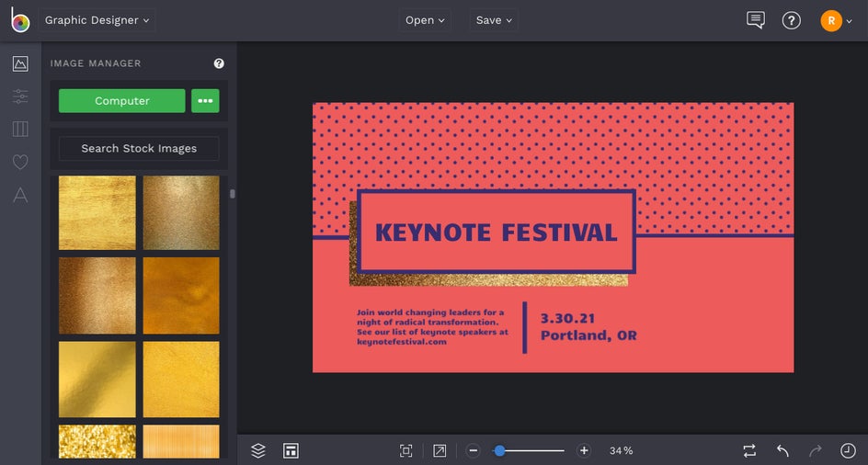Click the zoom slider handle
Image resolution: width=868 pixels, height=465 pixels.
(x=499, y=450)
